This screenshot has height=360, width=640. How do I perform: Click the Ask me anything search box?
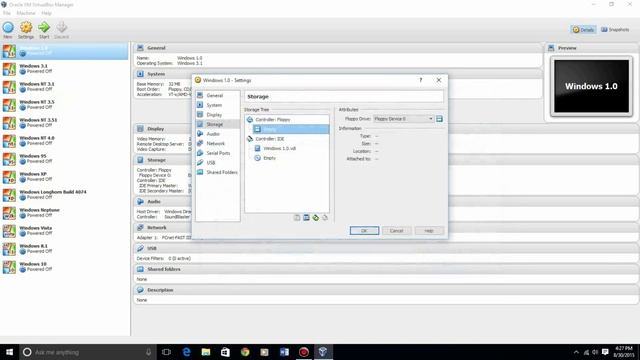tap(88, 352)
